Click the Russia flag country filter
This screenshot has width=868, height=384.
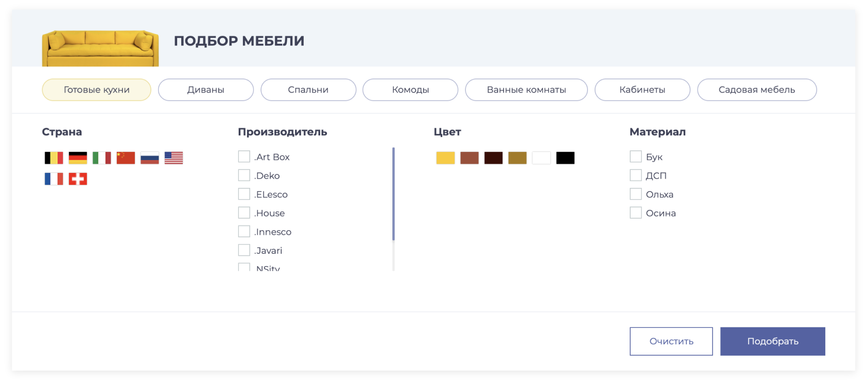pos(149,158)
